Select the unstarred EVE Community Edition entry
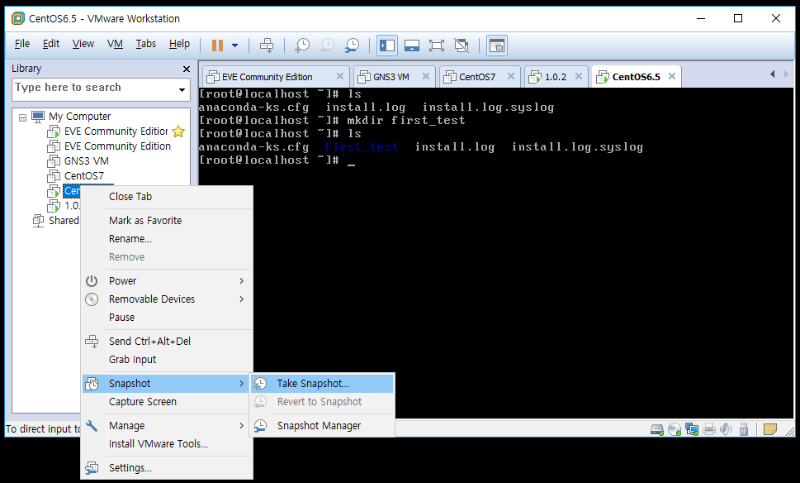This screenshot has width=800, height=483. click(x=117, y=146)
